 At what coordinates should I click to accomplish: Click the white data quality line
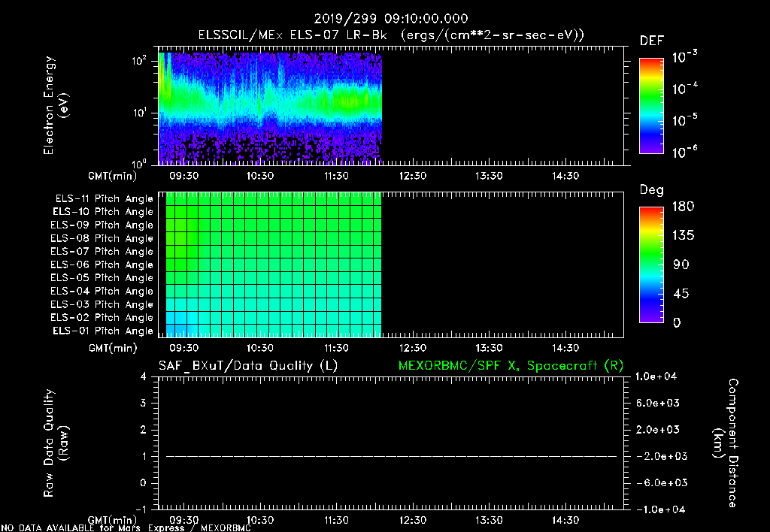[x=391, y=456]
